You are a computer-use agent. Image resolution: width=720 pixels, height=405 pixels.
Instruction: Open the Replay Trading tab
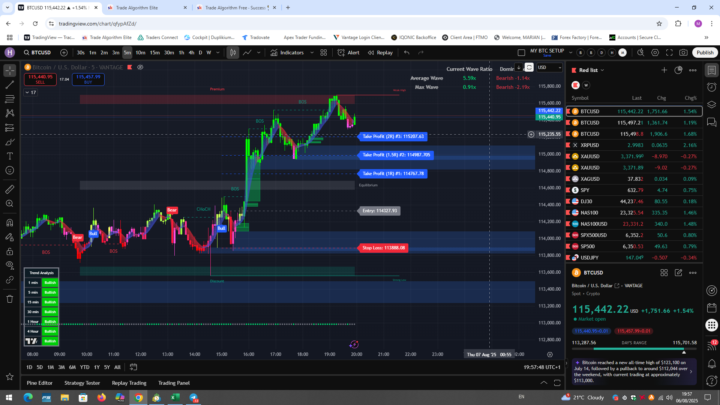coord(129,383)
